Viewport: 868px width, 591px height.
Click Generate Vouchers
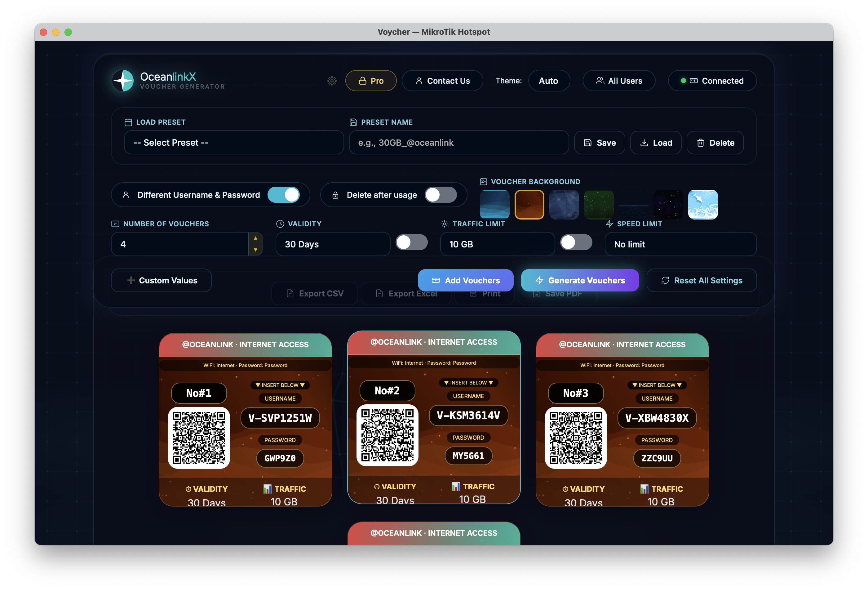[580, 280]
